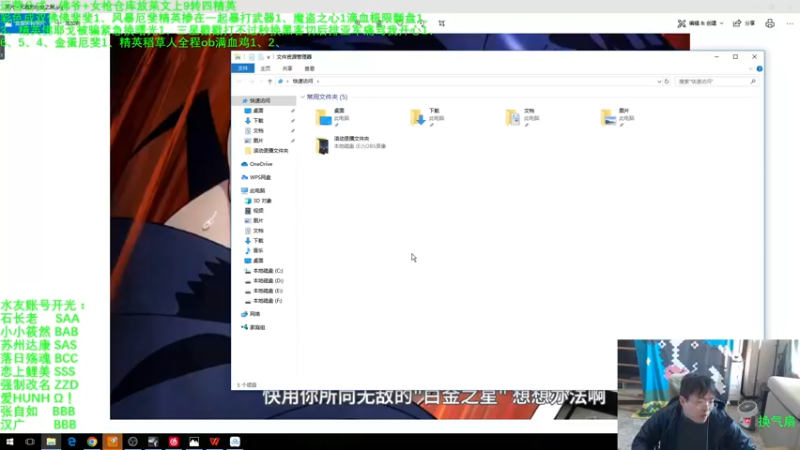Open the three-dots menu in Photos window
The height and width of the screenshot is (450, 800).
[x=790, y=23]
